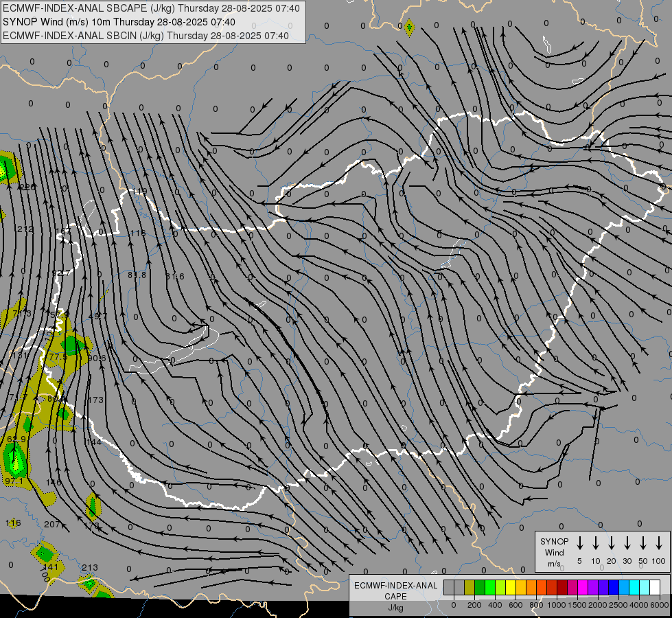
Task: Pick the bright green CAPE legend swatch
Action: [490, 588]
